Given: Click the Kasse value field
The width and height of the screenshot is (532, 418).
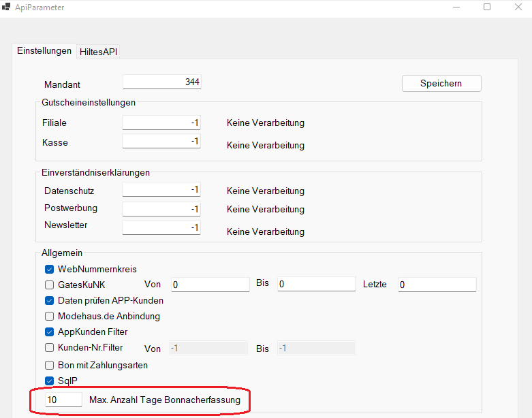Looking at the screenshot, I should pyautogui.click(x=161, y=141).
